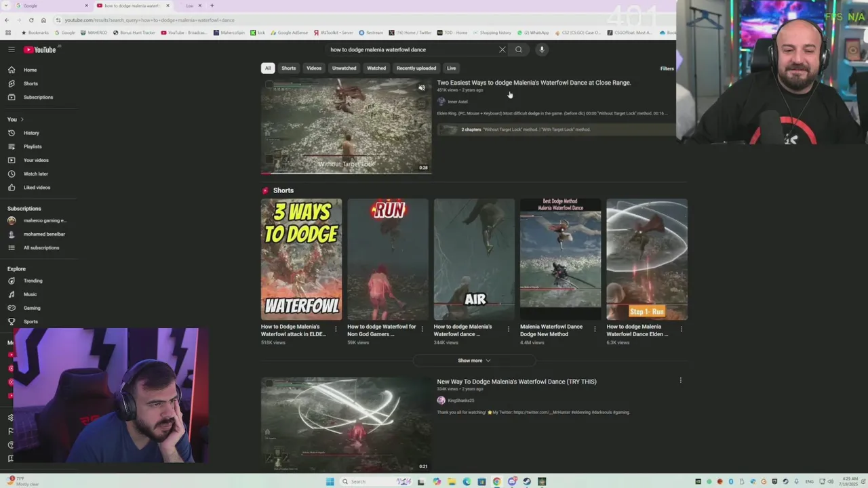Open the RUN short thumbnail
868x488 pixels.
(388, 259)
